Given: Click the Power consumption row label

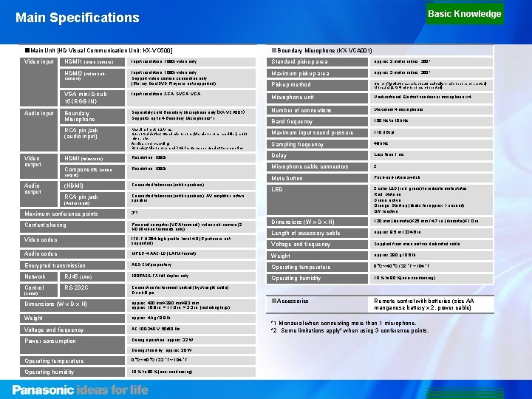Looking at the screenshot, I should [x=72, y=345].
